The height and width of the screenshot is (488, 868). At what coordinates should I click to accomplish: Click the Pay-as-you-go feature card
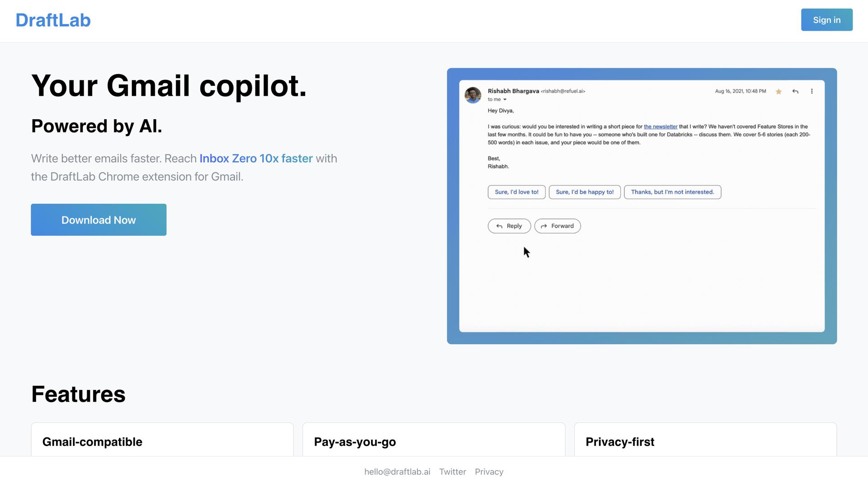[x=434, y=441]
